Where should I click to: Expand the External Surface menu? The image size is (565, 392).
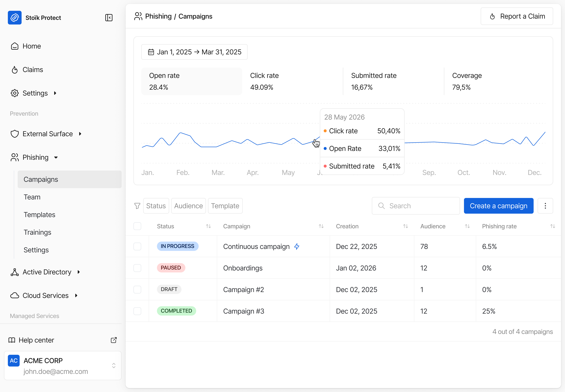(x=48, y=134)
